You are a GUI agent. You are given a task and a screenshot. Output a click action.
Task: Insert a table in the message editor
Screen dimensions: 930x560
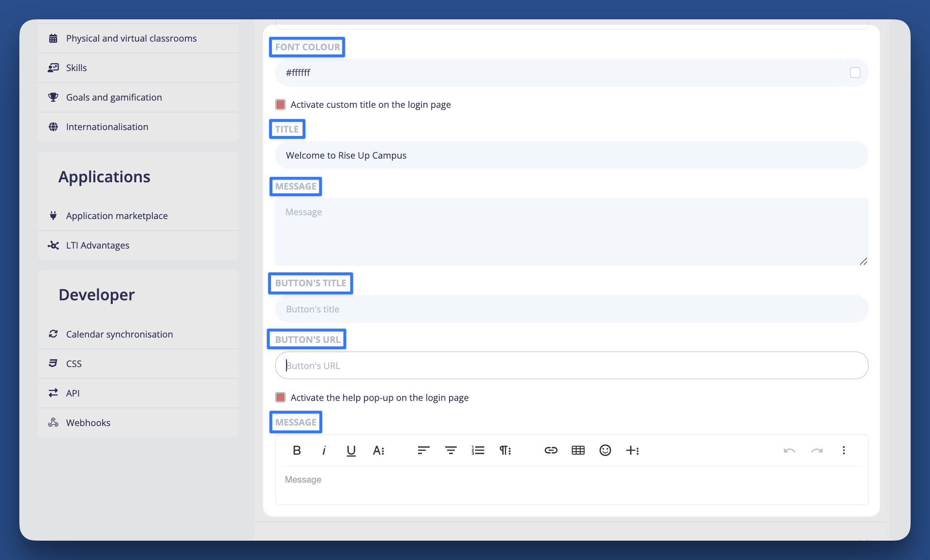[578, 450]
